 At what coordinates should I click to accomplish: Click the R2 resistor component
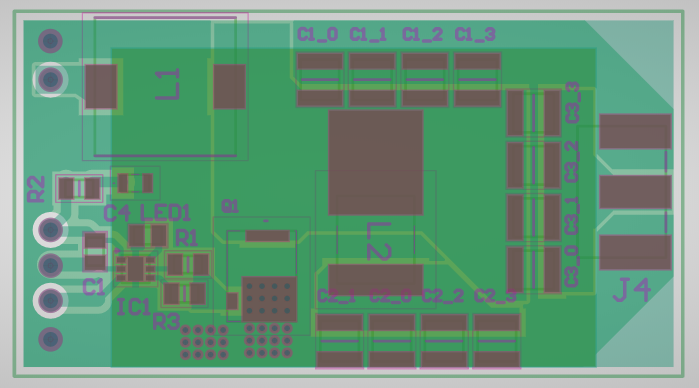click(79, 188)
